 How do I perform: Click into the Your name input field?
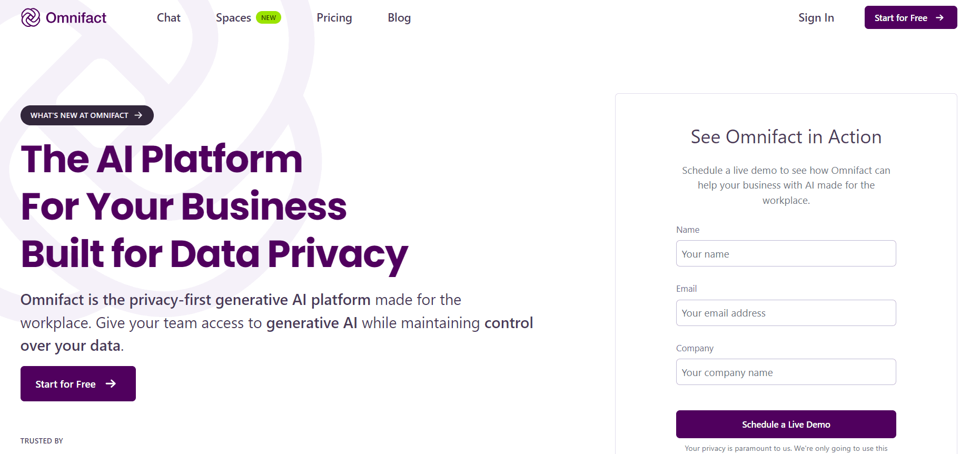coord(786,253)
